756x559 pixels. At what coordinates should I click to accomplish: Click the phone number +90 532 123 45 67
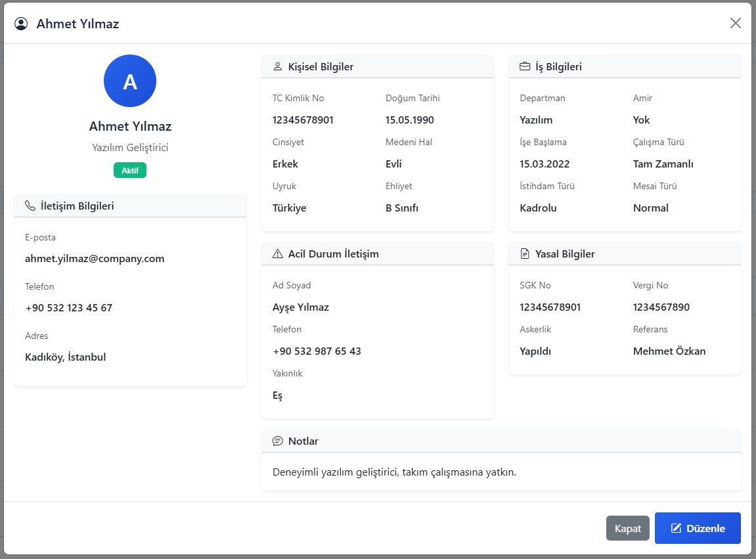point(69,308)
